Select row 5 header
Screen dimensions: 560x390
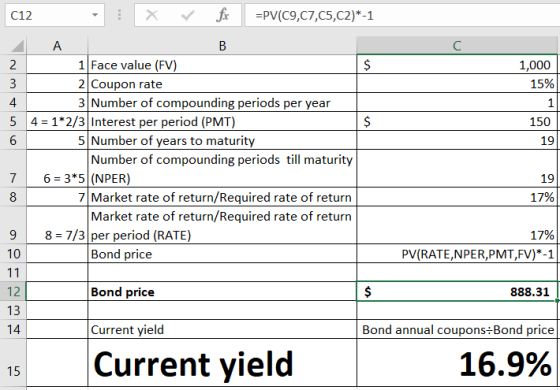pyautogui.click(x=13, y=121)
